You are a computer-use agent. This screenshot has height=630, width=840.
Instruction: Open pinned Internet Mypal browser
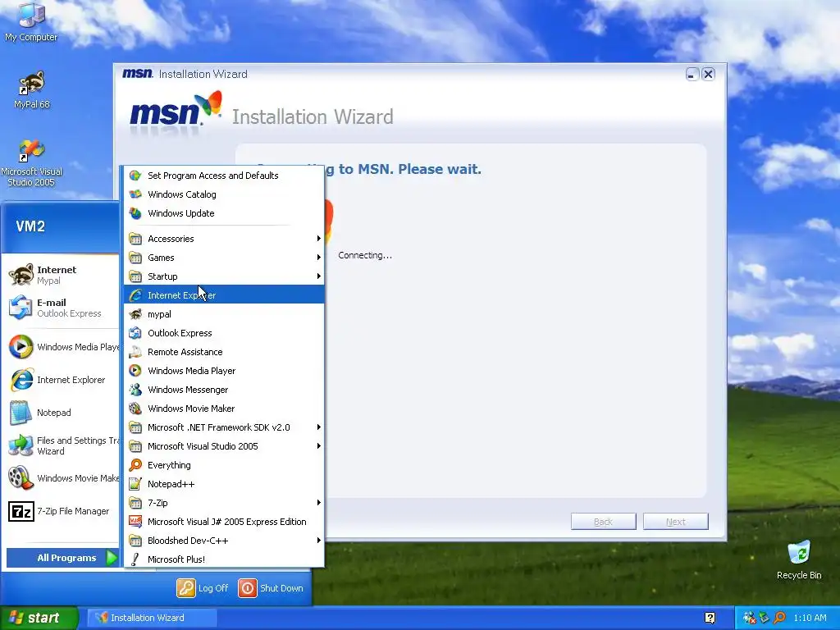tap(62, 275)
